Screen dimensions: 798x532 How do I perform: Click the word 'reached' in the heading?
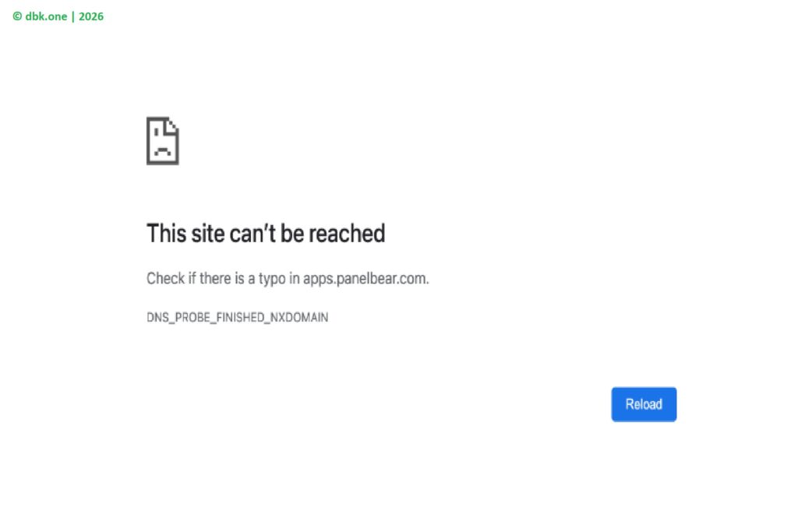tap(347, 234)
